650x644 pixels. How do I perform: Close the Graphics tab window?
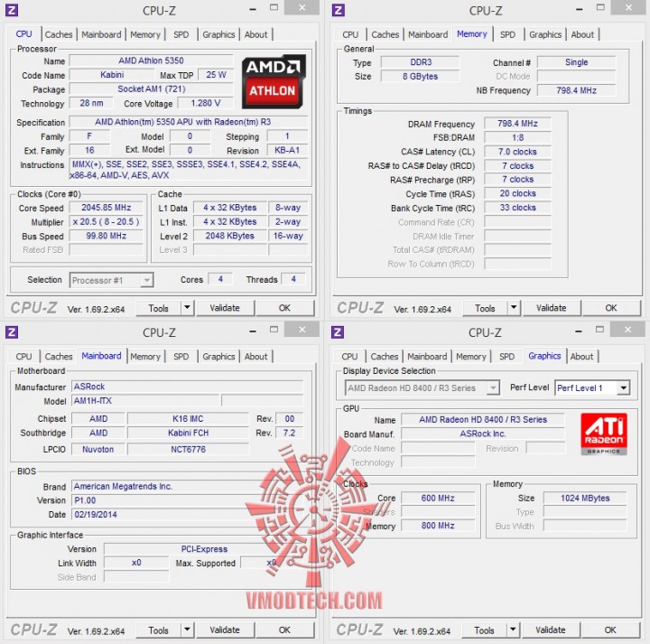(628, 330)
